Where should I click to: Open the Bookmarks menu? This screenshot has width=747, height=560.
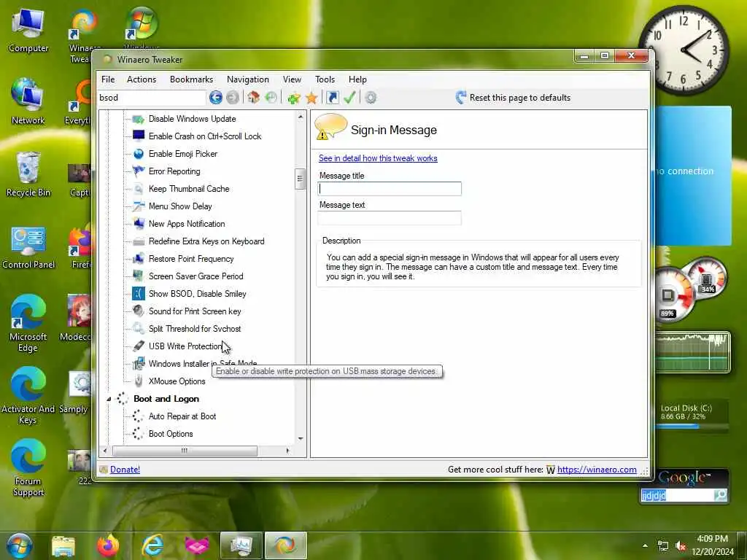pyautogui.click(x=192, y=79)
